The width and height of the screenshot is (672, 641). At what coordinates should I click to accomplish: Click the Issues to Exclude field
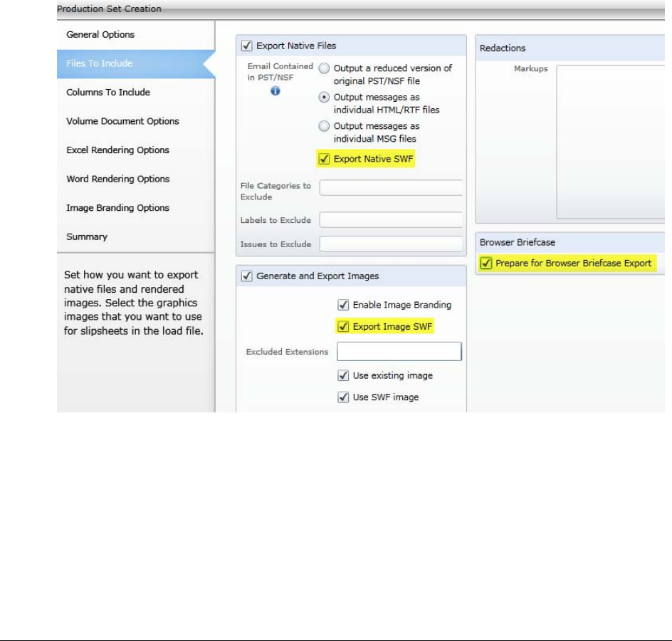point(391,244)
